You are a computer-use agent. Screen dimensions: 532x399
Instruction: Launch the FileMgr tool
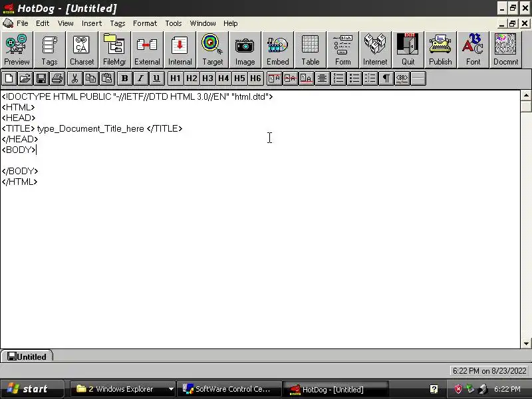point(114,50)
